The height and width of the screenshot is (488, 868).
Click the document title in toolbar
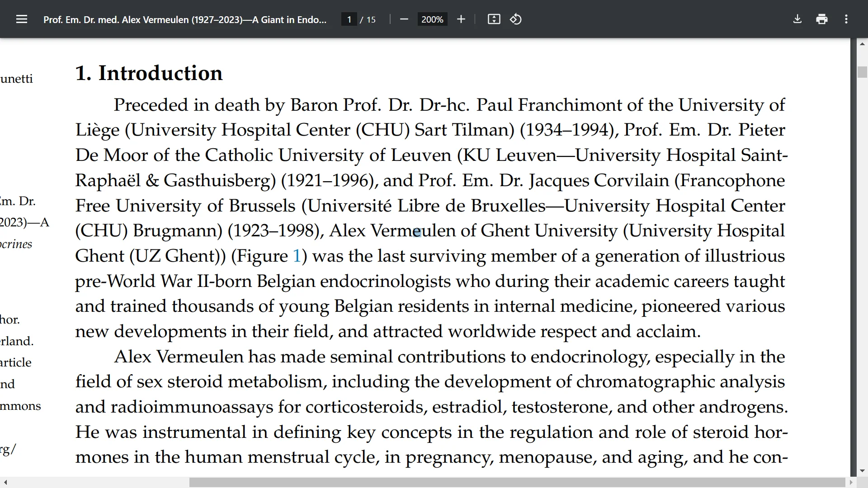click(184, 19)
